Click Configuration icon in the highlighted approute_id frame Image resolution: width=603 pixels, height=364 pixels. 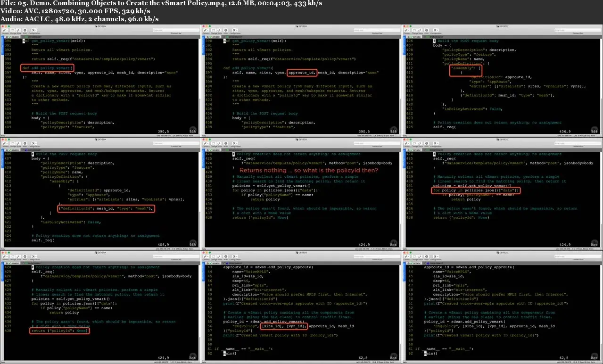click(235, 31)
